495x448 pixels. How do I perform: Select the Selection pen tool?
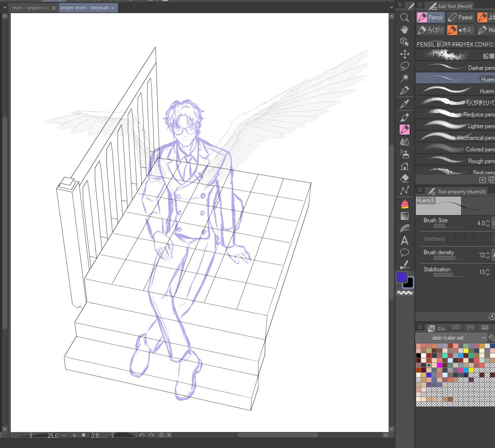point(404,90)
